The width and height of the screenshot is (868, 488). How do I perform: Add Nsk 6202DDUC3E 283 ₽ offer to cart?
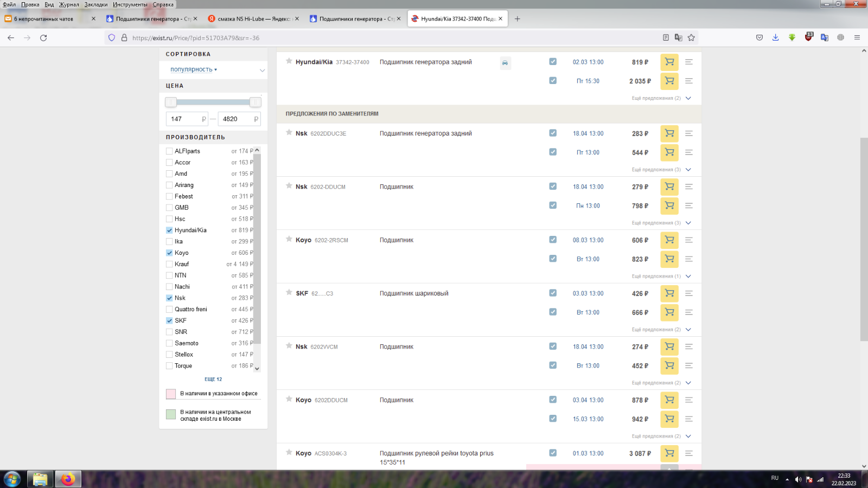click(x=669, y=133)
